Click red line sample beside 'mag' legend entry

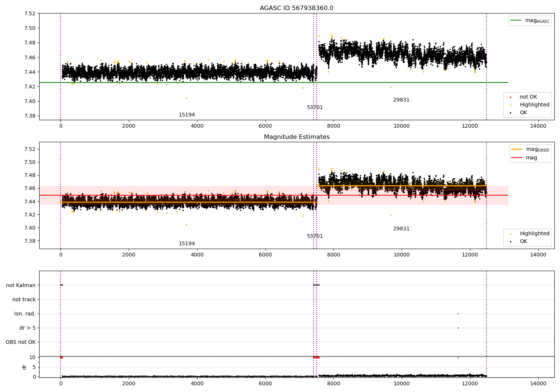pos(517,158)
